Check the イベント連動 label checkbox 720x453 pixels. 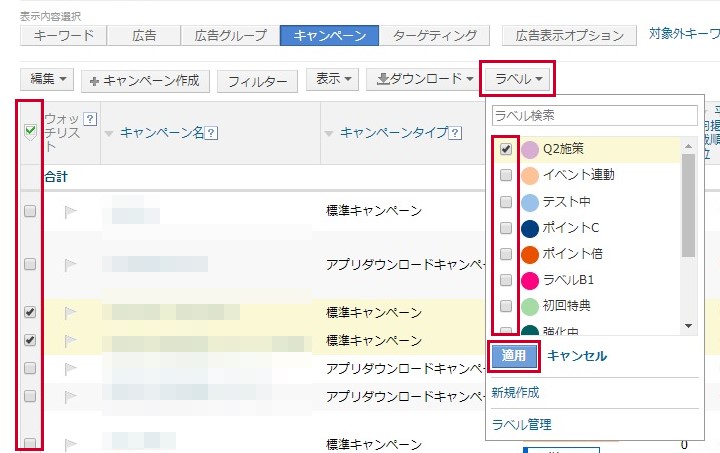click(x=506, y=175)
